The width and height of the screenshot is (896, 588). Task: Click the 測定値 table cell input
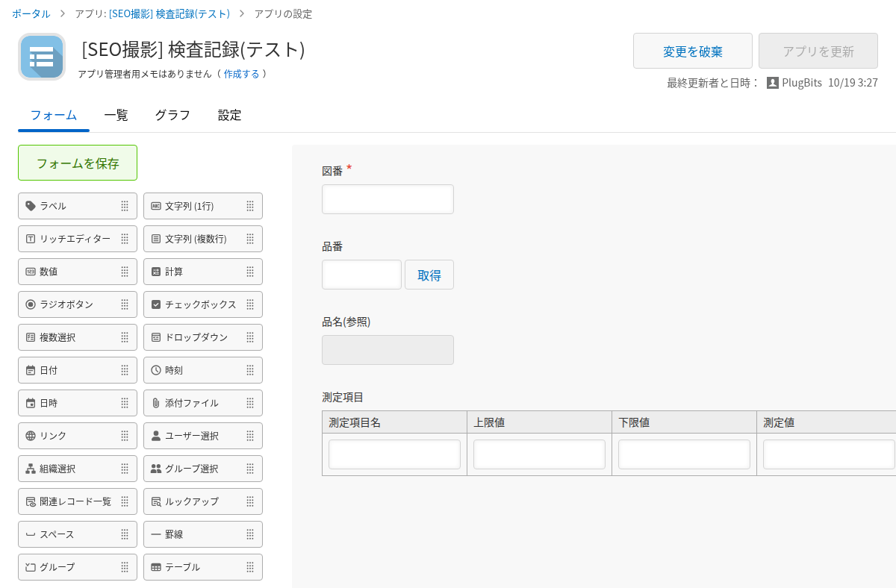pos(829,454)
